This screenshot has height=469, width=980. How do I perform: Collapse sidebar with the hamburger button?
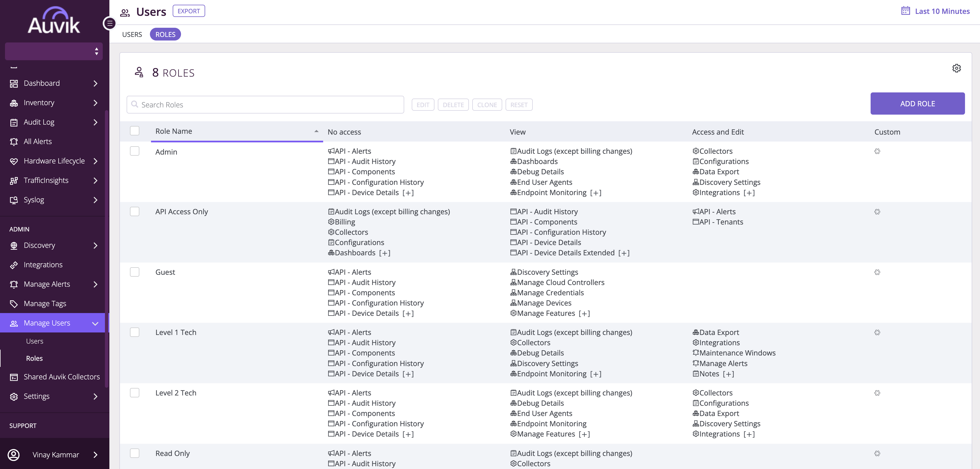click(x=110, y=23)
